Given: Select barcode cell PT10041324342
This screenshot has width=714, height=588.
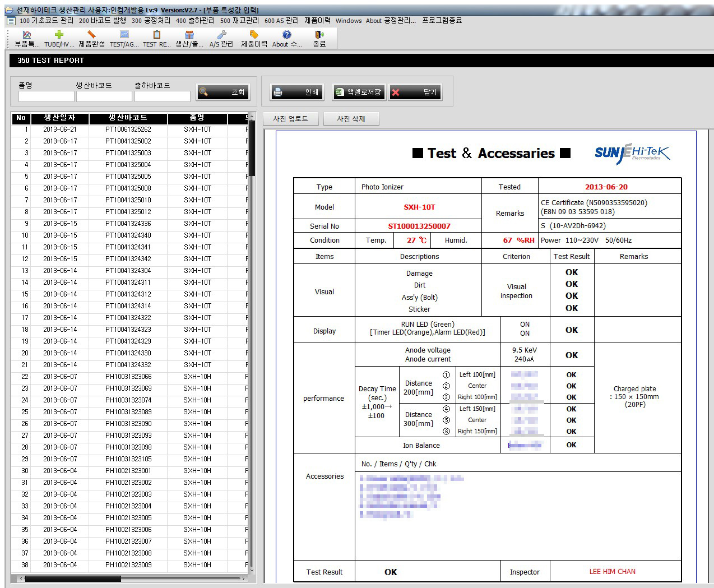Looking at the screenshot, I should pos(128,259).
